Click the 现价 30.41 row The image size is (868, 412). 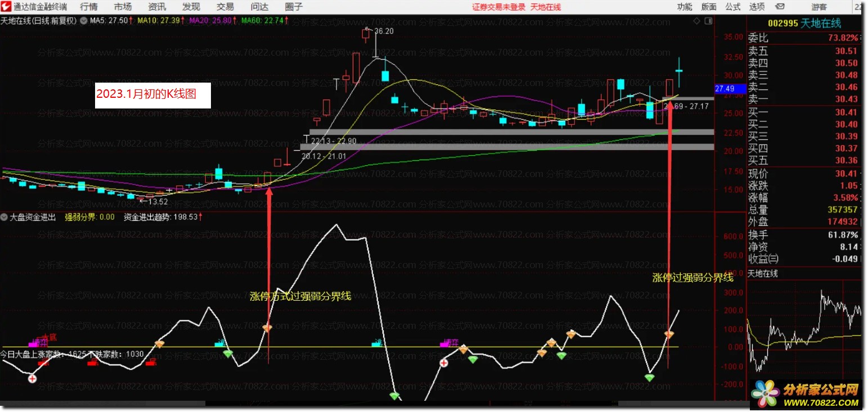tap(804, 174)
